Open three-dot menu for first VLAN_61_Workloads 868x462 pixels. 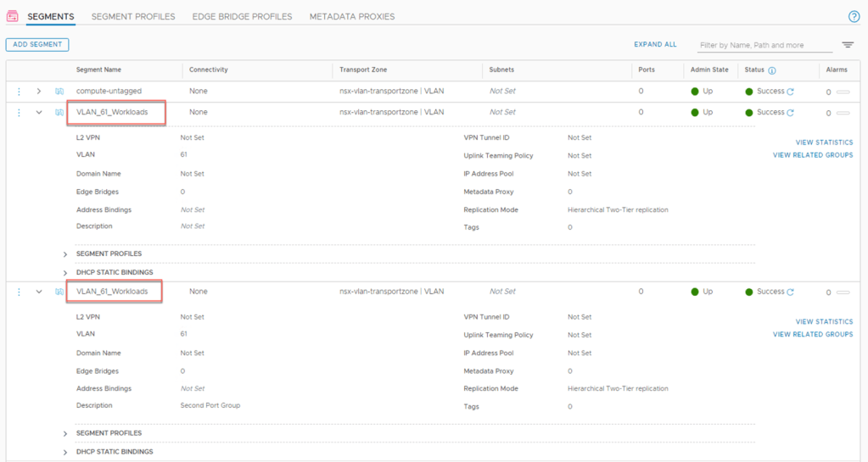point(19,112)
